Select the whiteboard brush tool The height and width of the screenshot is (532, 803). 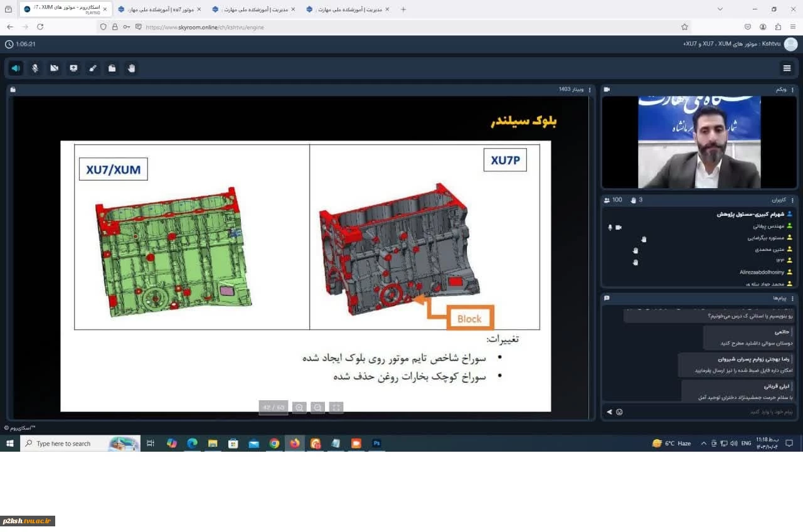click(93, 68)
